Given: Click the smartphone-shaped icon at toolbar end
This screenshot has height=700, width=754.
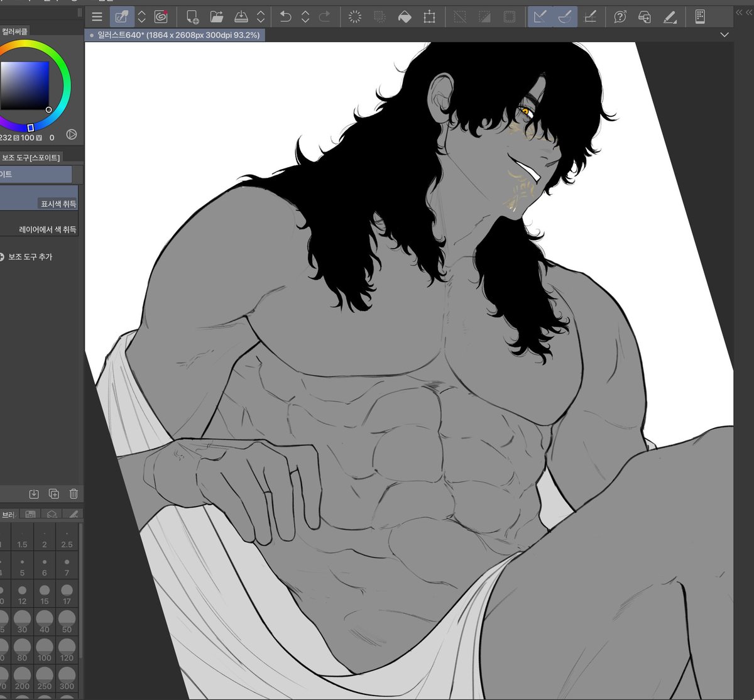Looking at the screenshot, I should [700, 17].
